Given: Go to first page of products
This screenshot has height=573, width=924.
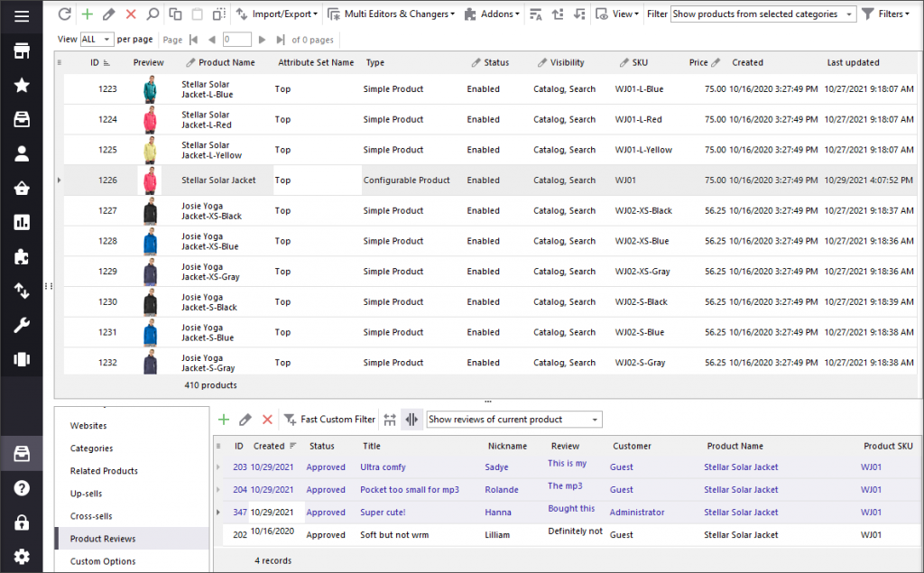Looking at the screenshot, I should tap(193, 40).
